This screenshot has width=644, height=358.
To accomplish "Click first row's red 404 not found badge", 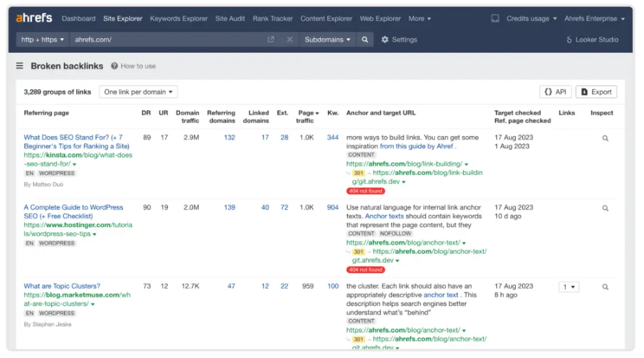I will (x=365, y=191).
